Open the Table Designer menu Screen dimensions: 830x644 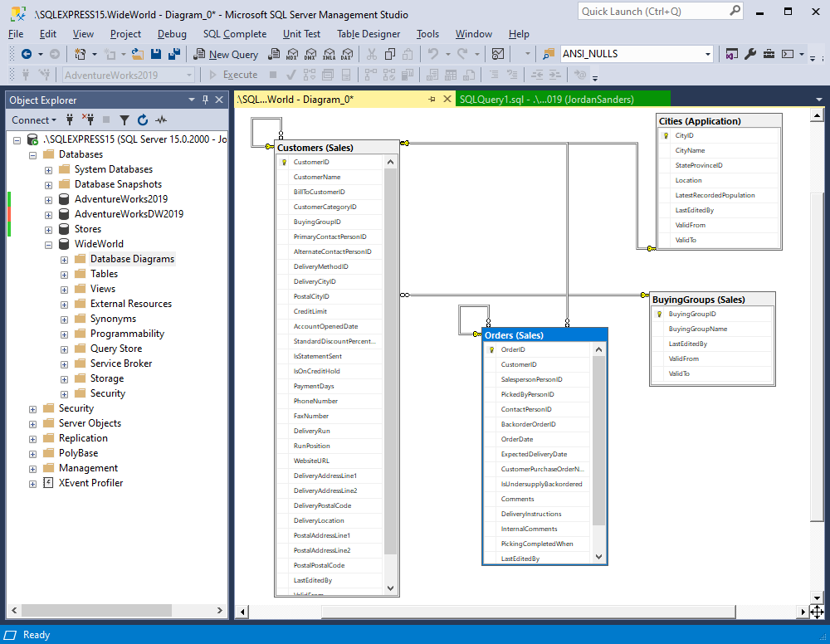click(x=369, y=34)
